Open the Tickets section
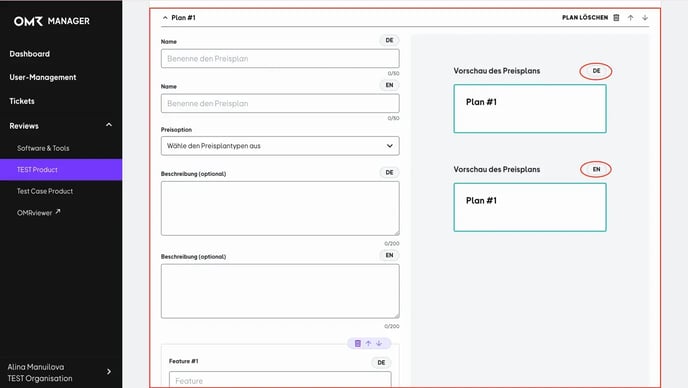The image size is (688, 388). [22, 101]
